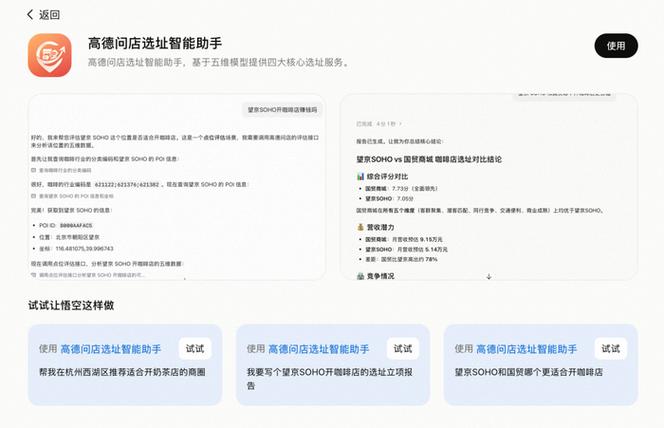Click the black 使用 button
This screenshot has height=428, width=664.
(616, 46)
